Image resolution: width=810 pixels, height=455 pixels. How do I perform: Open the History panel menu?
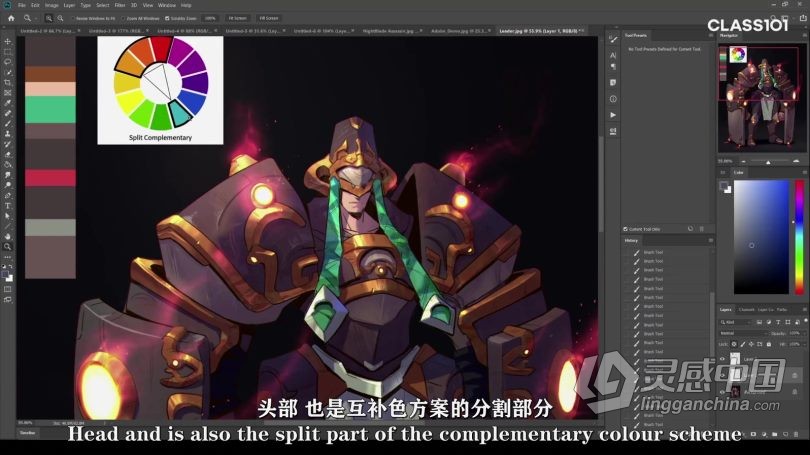click(711, 240)
